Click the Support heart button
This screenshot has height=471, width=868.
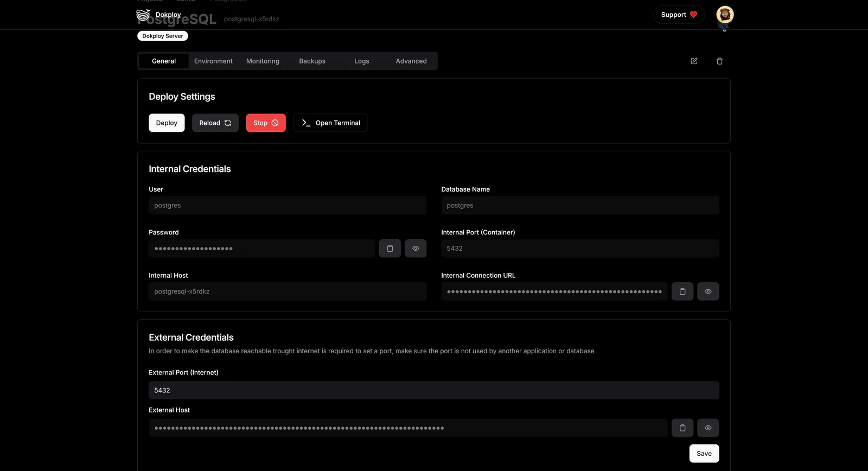[x=679, y=15]
